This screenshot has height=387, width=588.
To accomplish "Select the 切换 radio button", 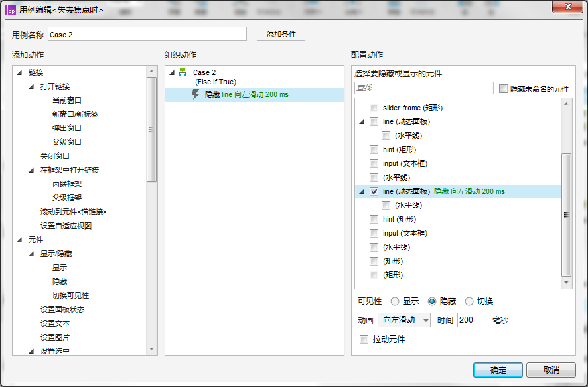I will [x=468, y=301].
